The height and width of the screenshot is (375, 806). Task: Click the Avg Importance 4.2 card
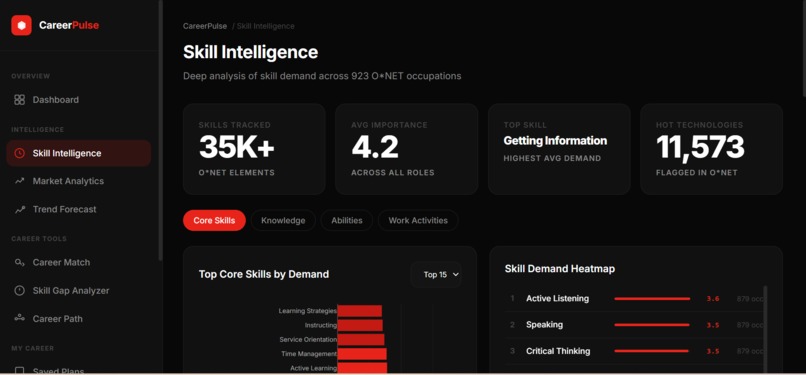click(x=407, y=149)
